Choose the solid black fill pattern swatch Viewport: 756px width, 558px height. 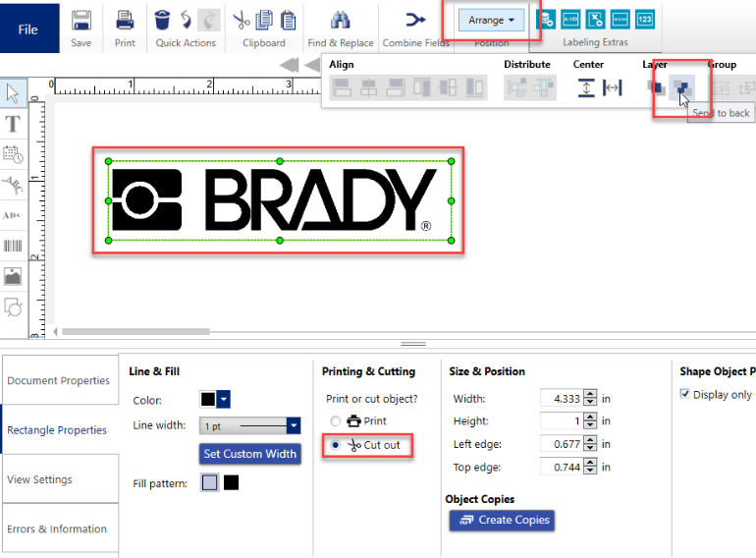click(x=231, y=482)
